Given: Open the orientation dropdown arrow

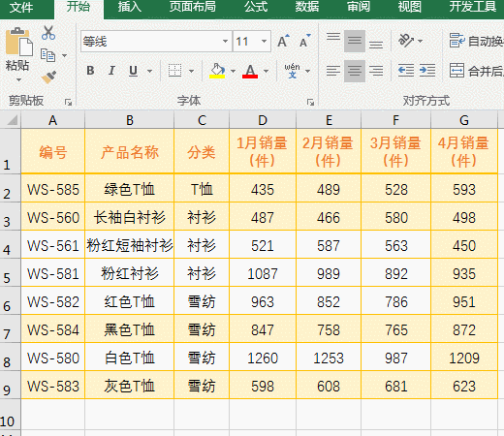Looking at the screenshot, I should pyautogui.click(x=420, y=41).
